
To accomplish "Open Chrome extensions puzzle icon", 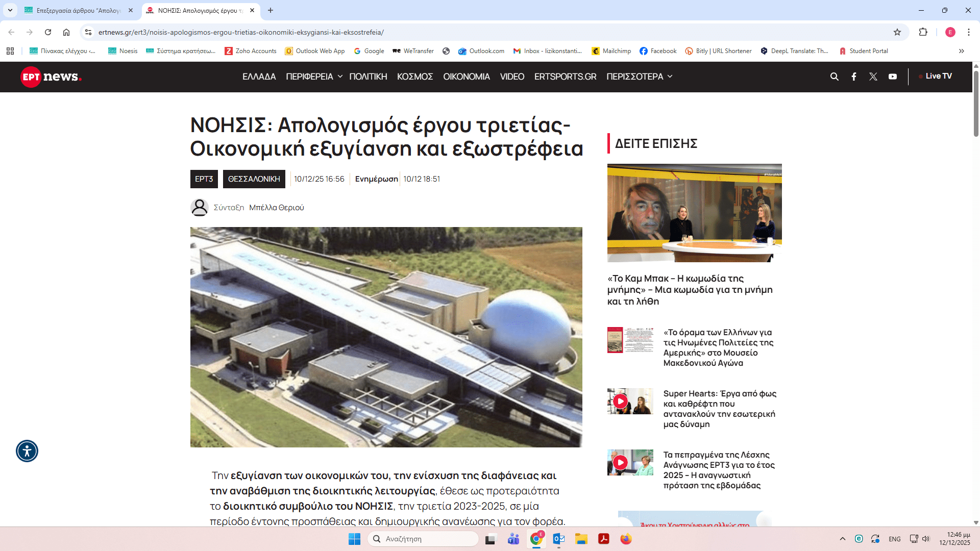I will click(923, 32).
